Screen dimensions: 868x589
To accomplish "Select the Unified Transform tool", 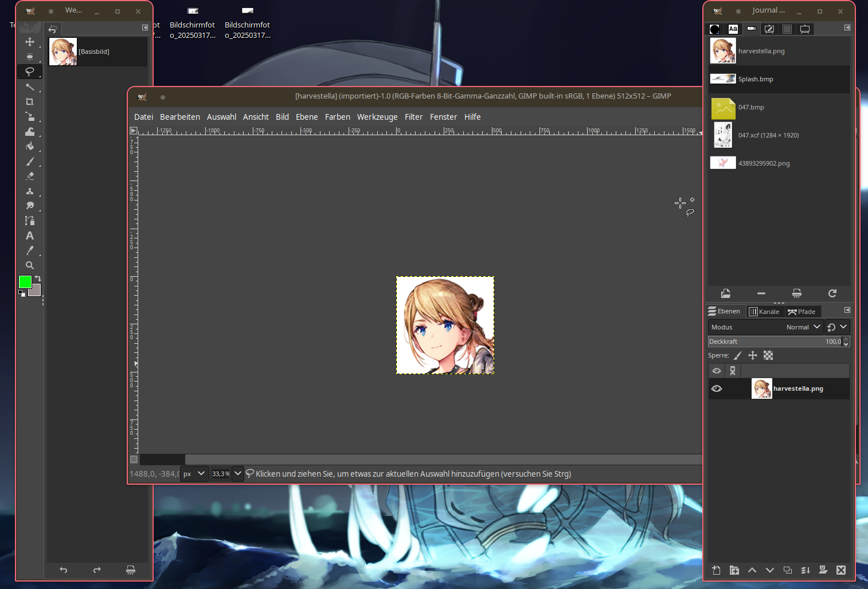I will [x=30, y=116].
